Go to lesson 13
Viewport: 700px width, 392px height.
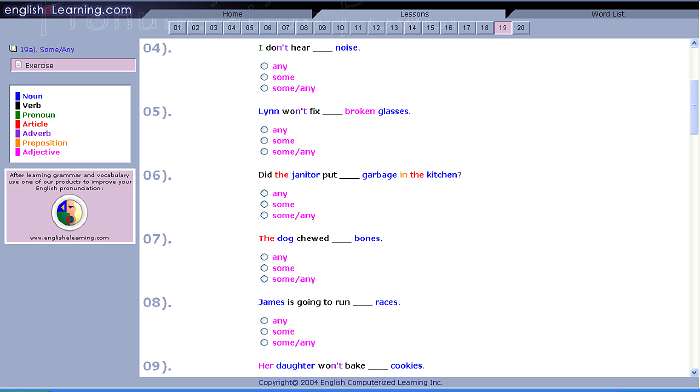[394, 28]
